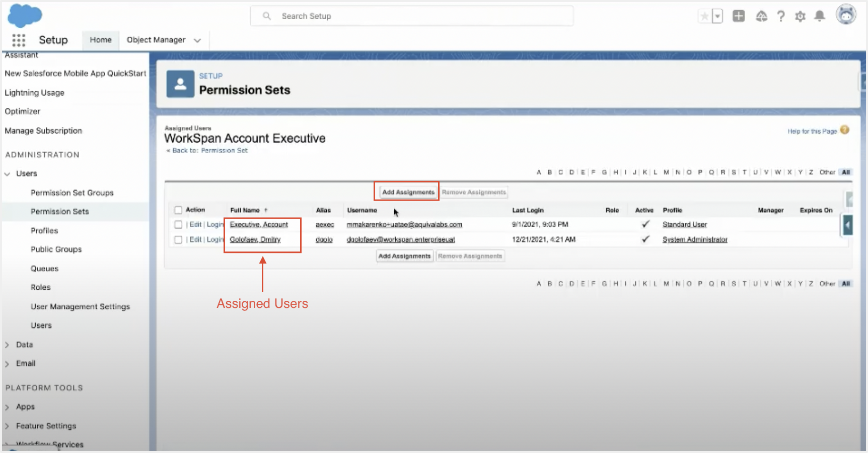The image size is (868, 453).
Task: Open the Executive, Account user link
Action: pos(259,225)
